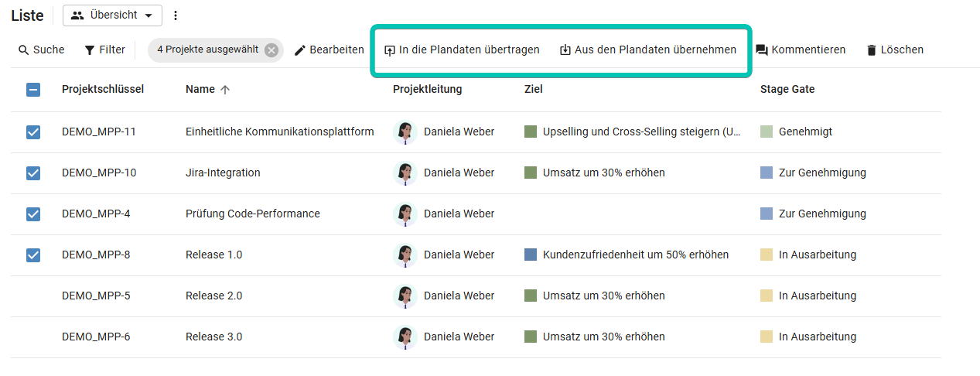
Task: Click the Projektschlüssel column header
Action: pos(103,89)
